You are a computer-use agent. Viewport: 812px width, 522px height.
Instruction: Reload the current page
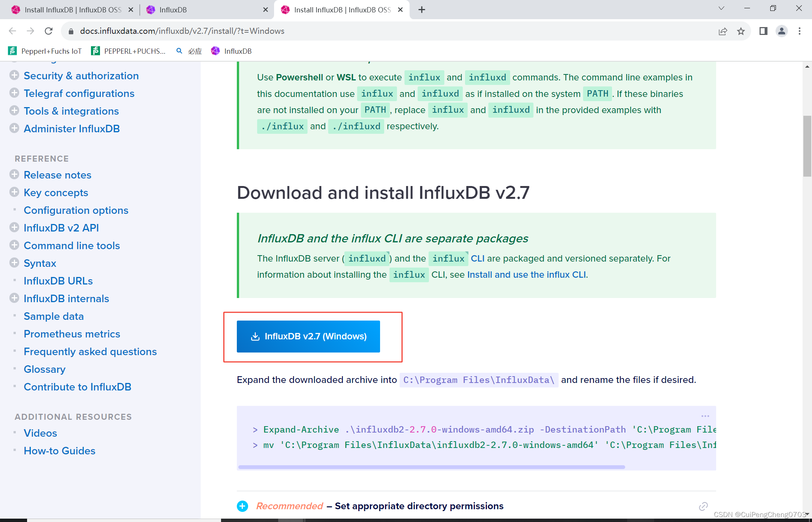pyautogui.click(x=48, y=31)
